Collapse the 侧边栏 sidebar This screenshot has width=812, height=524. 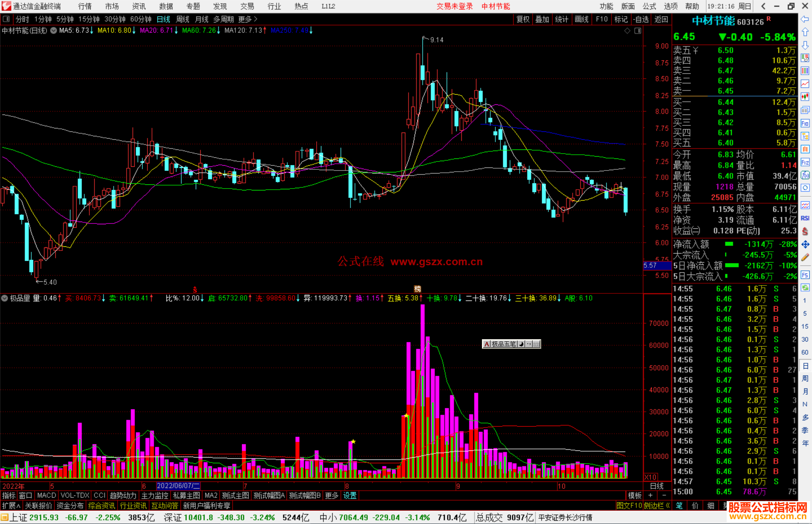657,506
